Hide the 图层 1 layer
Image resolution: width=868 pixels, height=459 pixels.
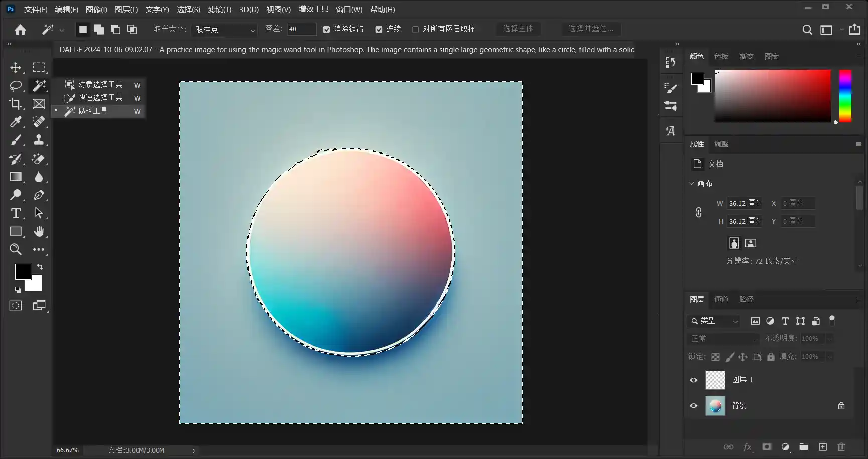[694, 380]
